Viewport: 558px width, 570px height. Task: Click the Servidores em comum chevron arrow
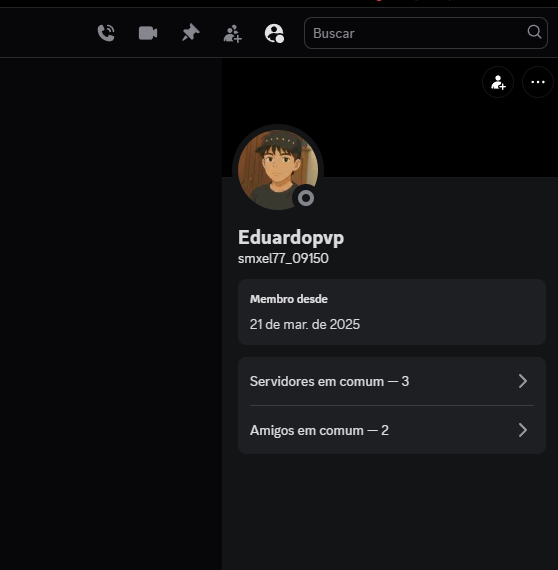click(523, 381)
